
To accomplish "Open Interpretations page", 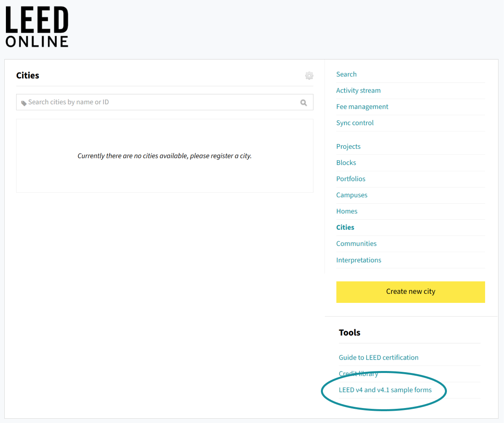I will [x=358, y=260].
